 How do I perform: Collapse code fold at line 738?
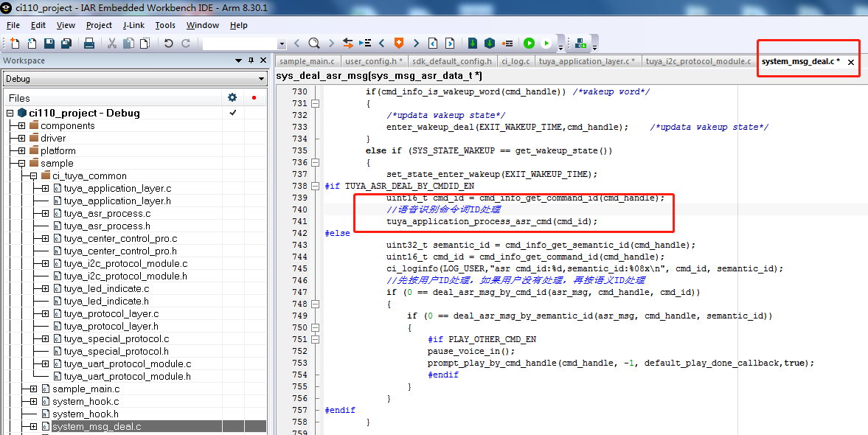click(x=315, y=186)
